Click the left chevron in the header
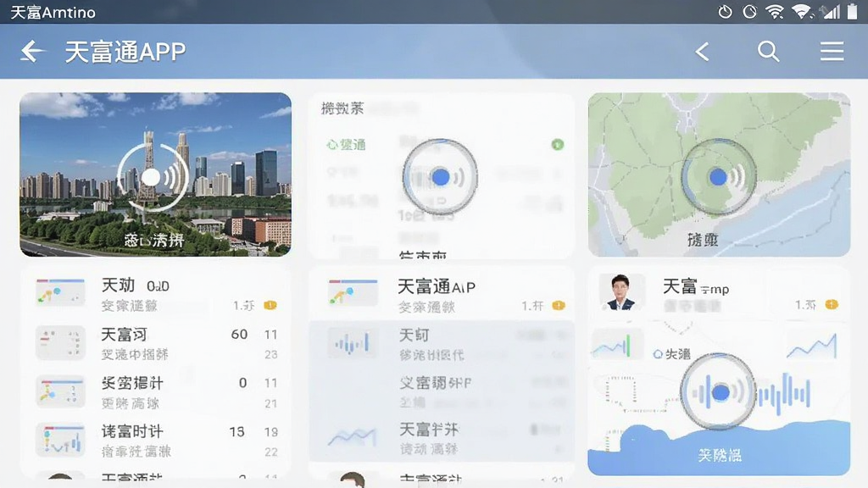 coord(702,52)
